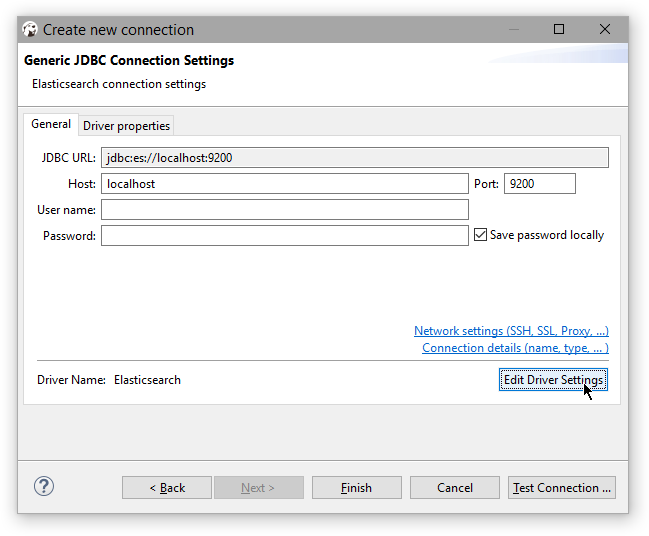This screenshot has height=536, width=649.
Task: Switch to the General tab
Action: [x=51, y=125]
